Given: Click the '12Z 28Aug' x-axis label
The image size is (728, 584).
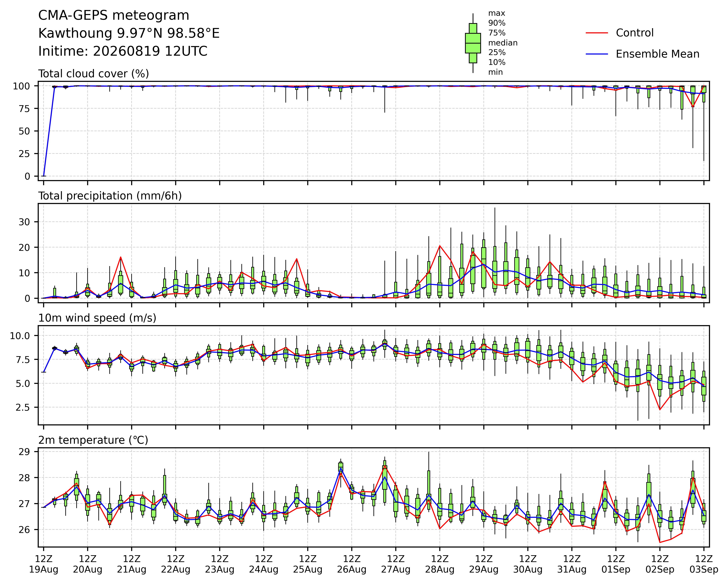Looking at the screenshot, I should (x=440, y=564).
